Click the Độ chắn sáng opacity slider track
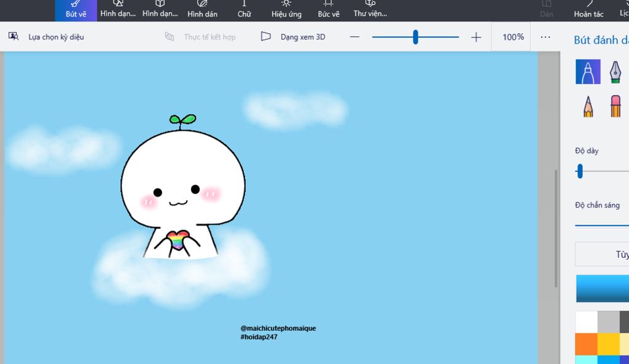 point(602,225)
